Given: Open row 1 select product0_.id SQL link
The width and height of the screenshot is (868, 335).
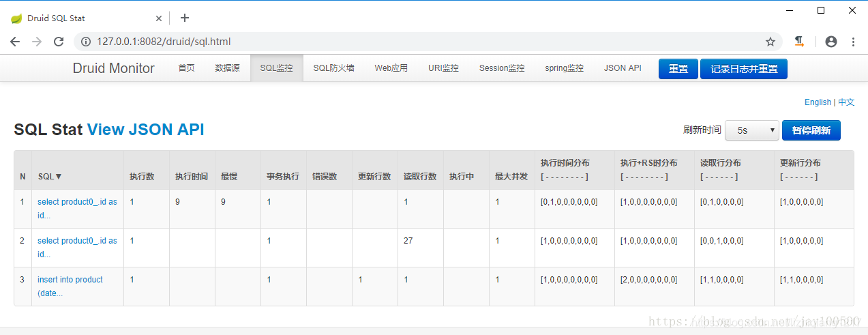Looking at the screenshot, I should pos(77,209).
